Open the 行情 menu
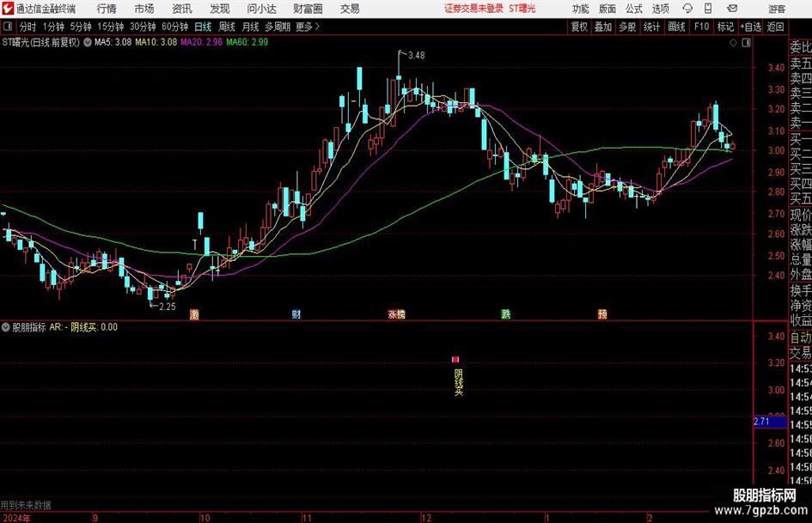Image resolution: width=812 pixels, height=523 pixels. 107,9
